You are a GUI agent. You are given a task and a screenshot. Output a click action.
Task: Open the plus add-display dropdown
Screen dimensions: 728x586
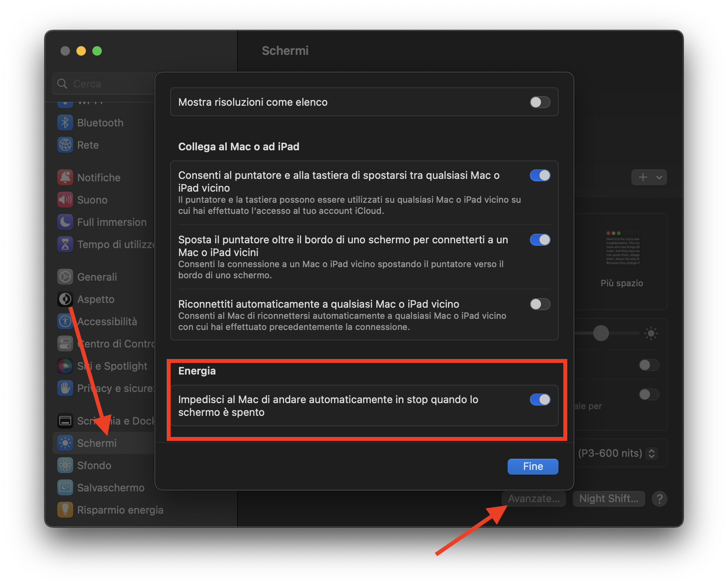(x=649, y=177)
